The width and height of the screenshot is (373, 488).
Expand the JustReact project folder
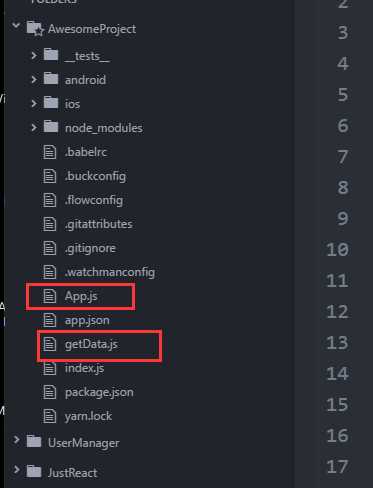tap(16, 470)
